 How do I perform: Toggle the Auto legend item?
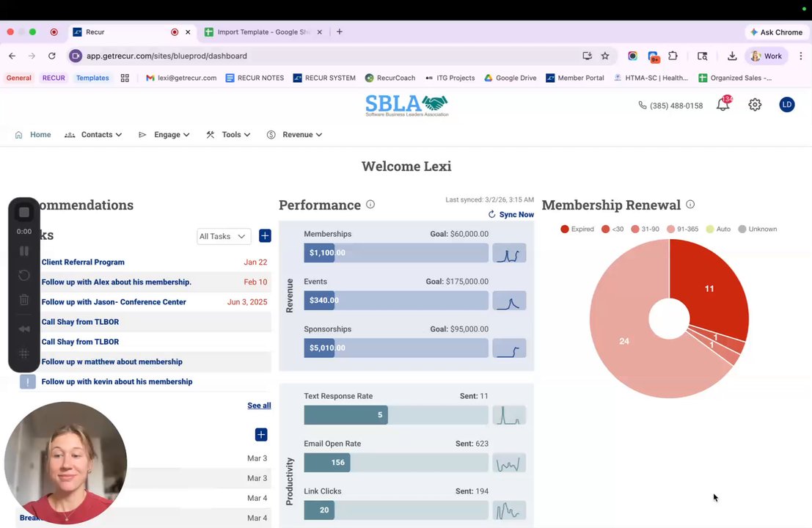click(x=718, y=229)
